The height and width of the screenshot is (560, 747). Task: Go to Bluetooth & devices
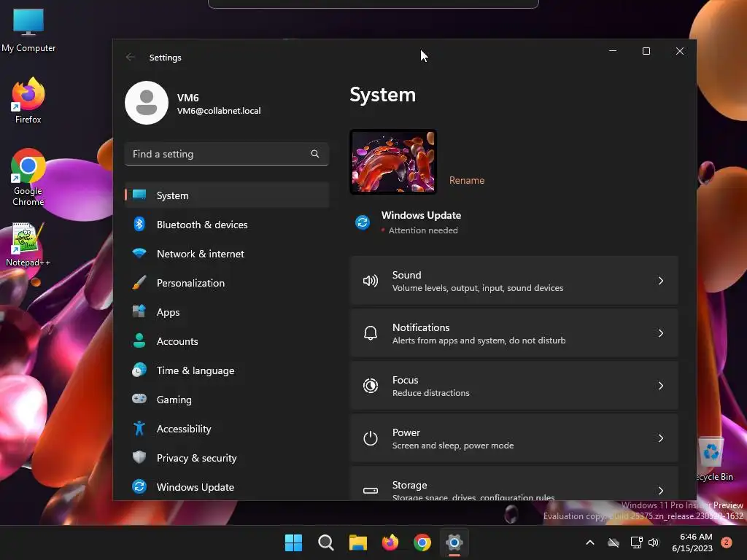click(x=227, y=225)
